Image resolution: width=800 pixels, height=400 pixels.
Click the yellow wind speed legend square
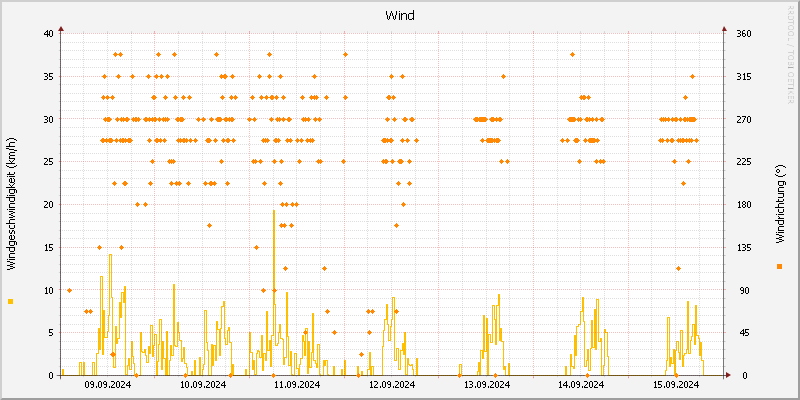pos(10,302)
